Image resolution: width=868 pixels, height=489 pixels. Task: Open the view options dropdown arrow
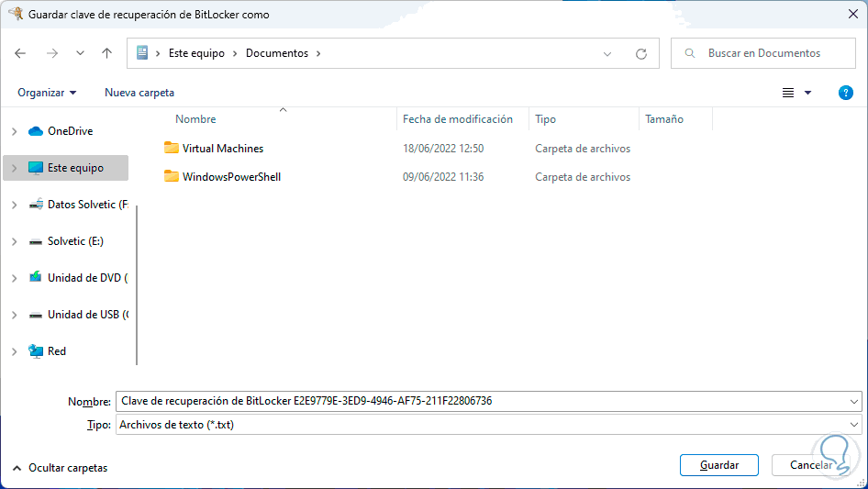pos(807,93)
